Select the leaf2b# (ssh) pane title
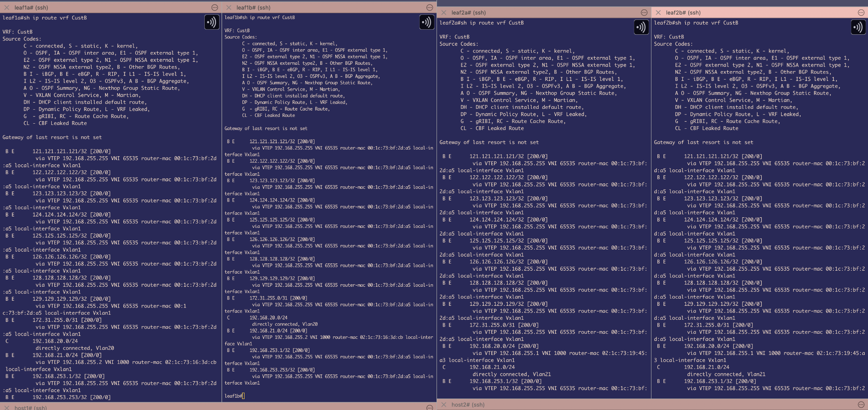The width and height of the screenshot is (868, 410). [x=683, y=13]
